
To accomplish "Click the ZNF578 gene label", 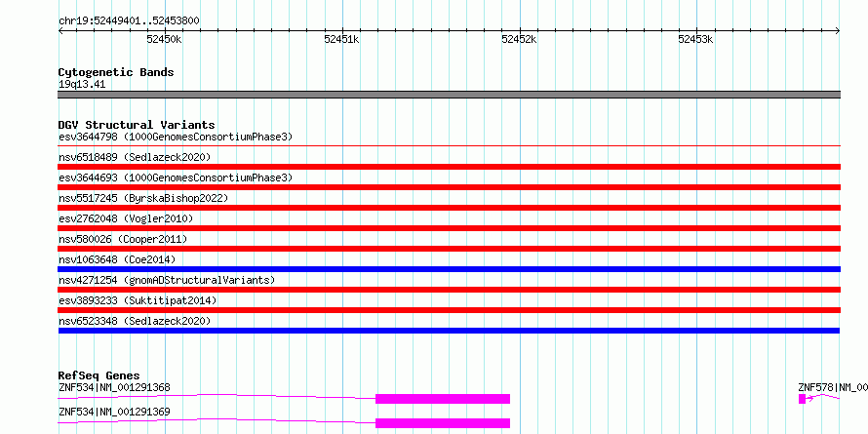I will point(833,387).
